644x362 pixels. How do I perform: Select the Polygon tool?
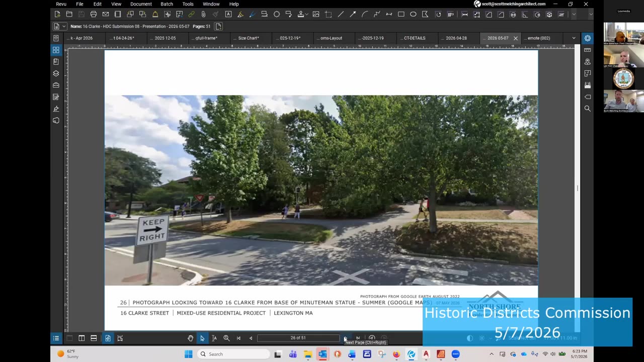[x=426, y=15]
